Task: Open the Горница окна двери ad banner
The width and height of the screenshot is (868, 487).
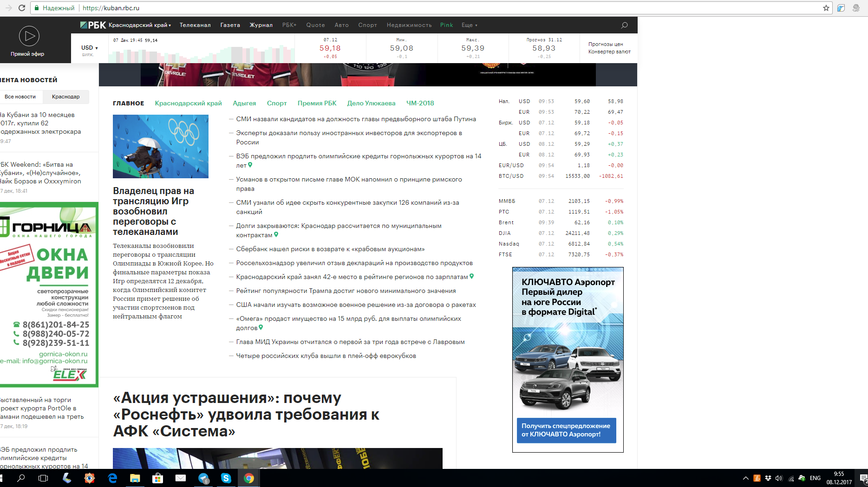Action: point(48,294)
